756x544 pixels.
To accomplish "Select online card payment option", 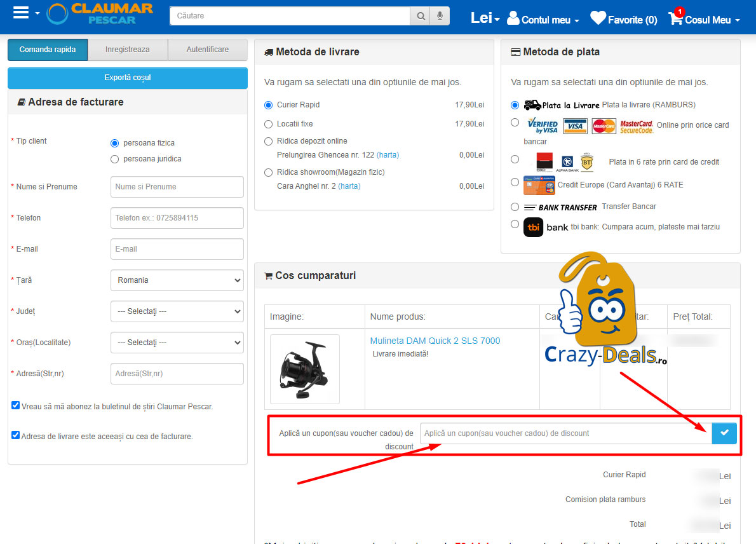I will (515, 123).
